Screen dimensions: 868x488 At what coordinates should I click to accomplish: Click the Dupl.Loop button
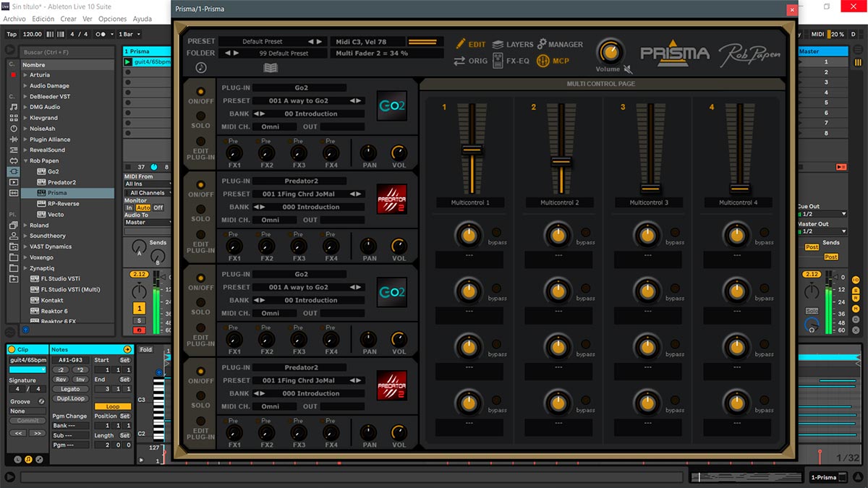(70, 398)
